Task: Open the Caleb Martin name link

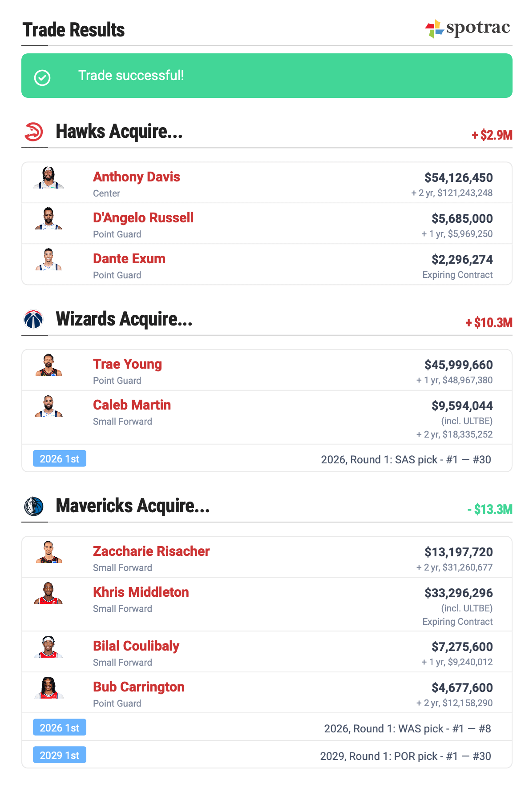Action: click(132, 405)
